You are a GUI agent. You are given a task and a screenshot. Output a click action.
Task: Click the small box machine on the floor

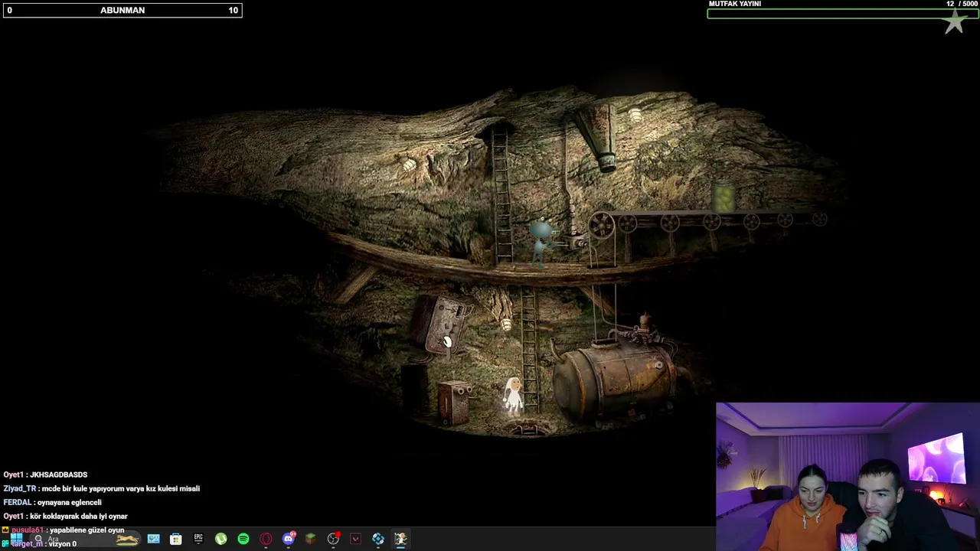click(454, 402)
